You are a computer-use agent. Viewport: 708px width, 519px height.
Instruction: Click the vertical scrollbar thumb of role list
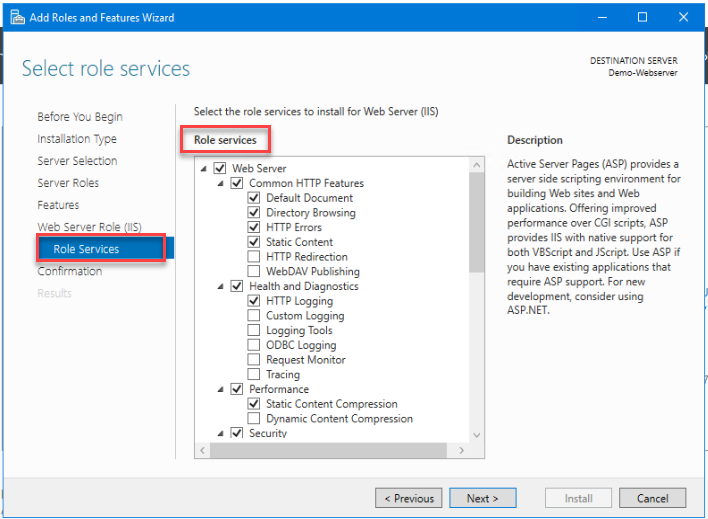[x=476, y=223]
